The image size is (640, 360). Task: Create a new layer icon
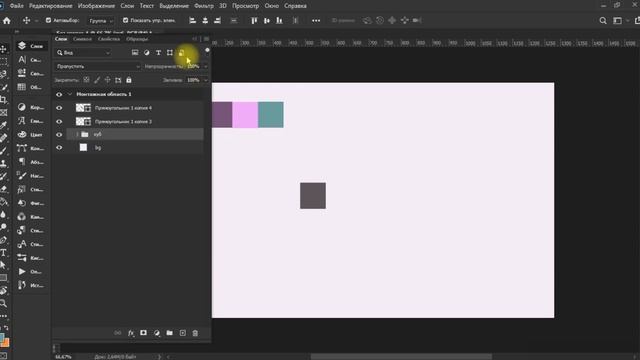(182, 333)
